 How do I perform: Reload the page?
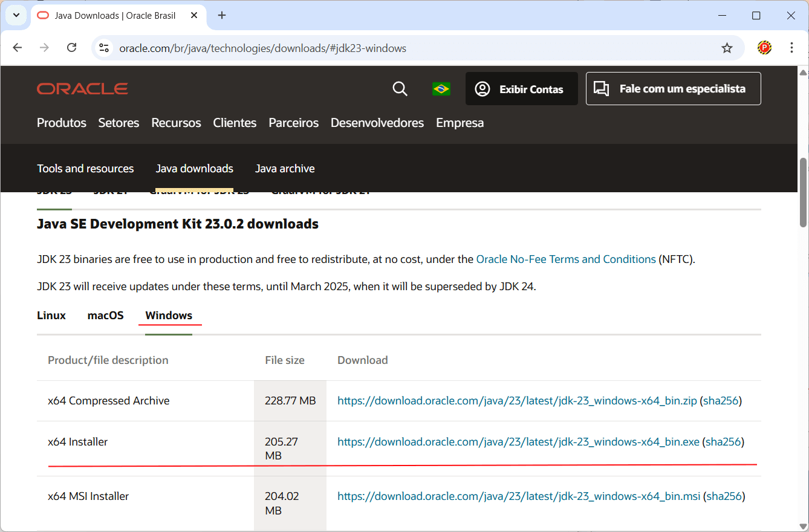click(x=71, y=48)
